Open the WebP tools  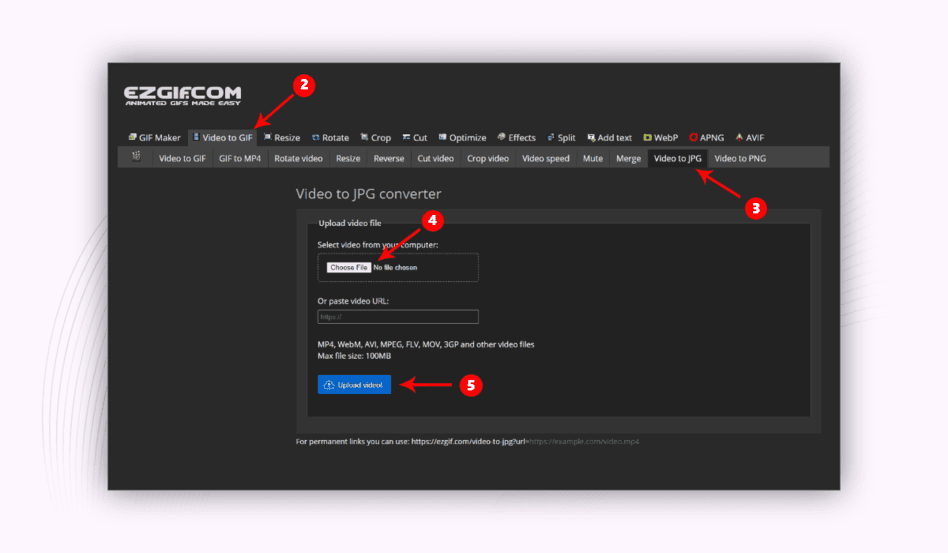pos(661,138)
